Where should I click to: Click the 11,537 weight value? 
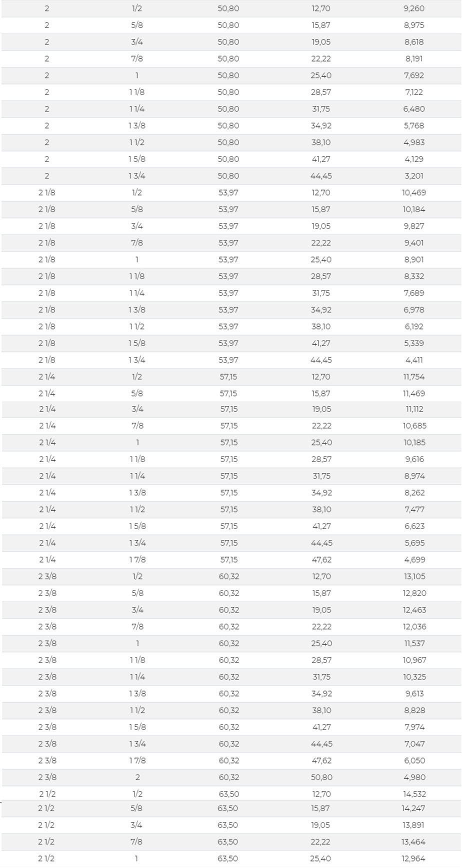coord(414,643)
